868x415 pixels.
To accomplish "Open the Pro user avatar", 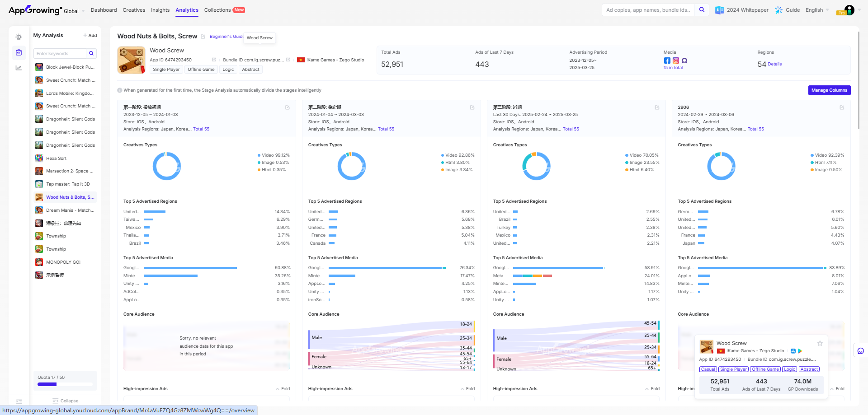I will click(849, 10).
